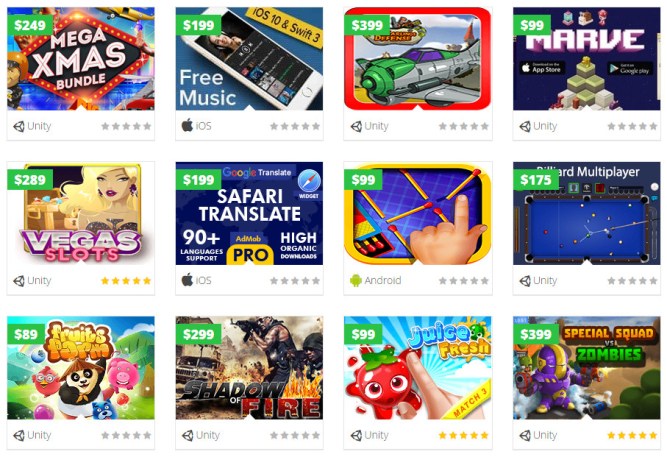Click Unity icon under Shadow of Fire

click(187, 435)
